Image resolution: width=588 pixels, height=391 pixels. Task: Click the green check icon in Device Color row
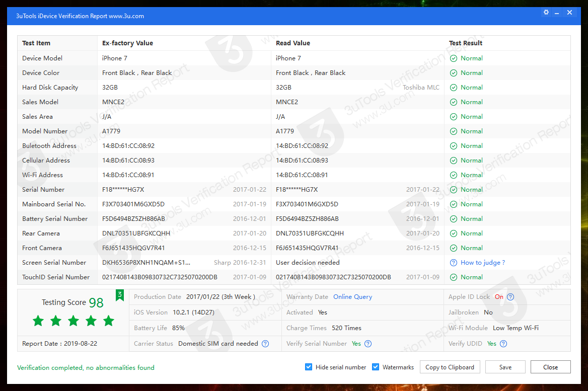click(x=454, y=73)
